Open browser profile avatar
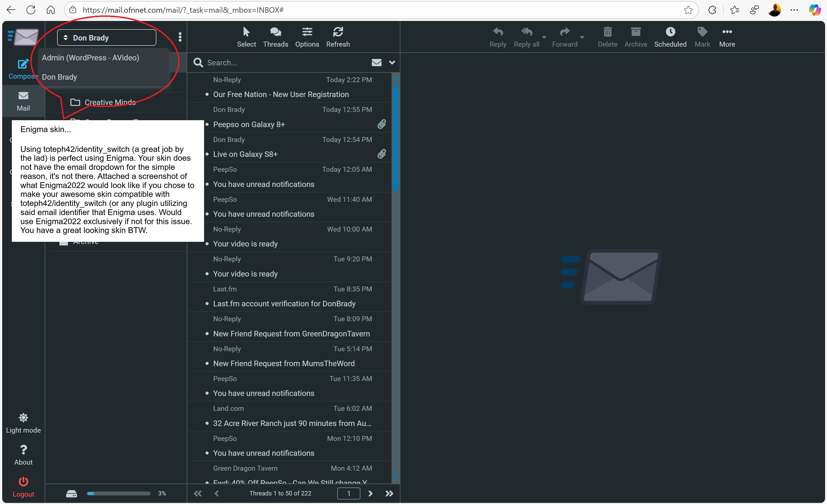Viewport: 827px width, 504px height. click(x=774, y=10)
